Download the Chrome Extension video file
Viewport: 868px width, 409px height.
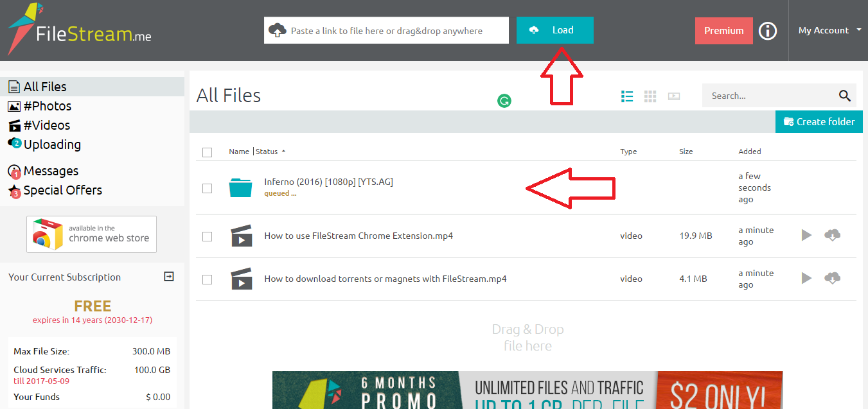pos(832,235)
